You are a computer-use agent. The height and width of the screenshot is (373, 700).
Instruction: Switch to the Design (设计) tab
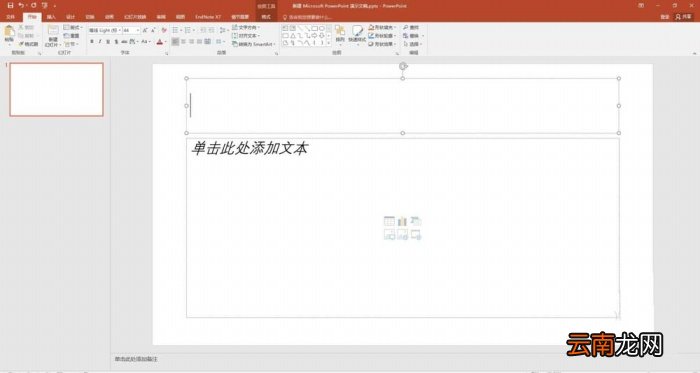(71, 17)
